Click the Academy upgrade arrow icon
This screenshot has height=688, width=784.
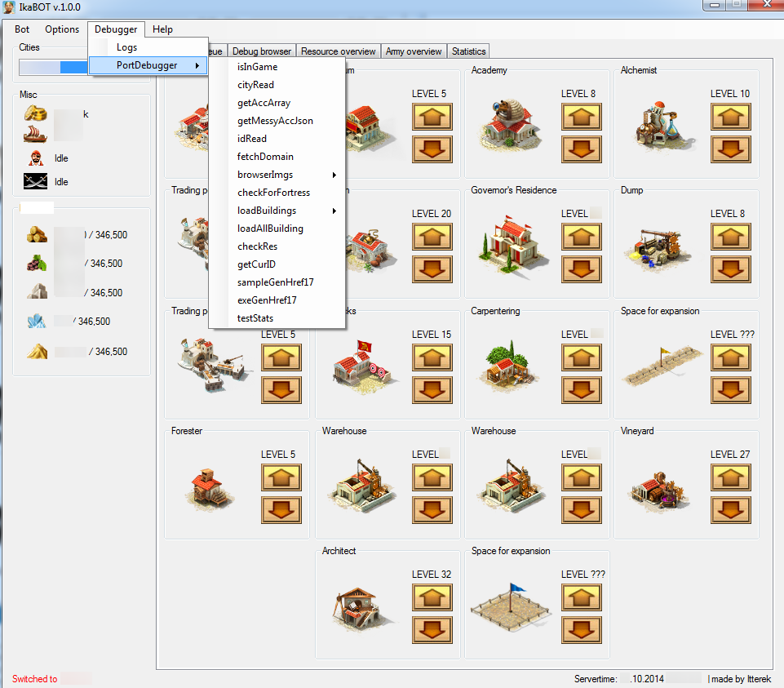(581, 117)
